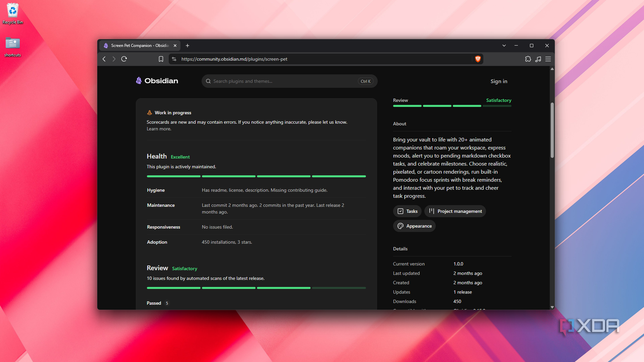The image size is (644, 362).
Task: Open the Learn more link
Action: (159, 129)
